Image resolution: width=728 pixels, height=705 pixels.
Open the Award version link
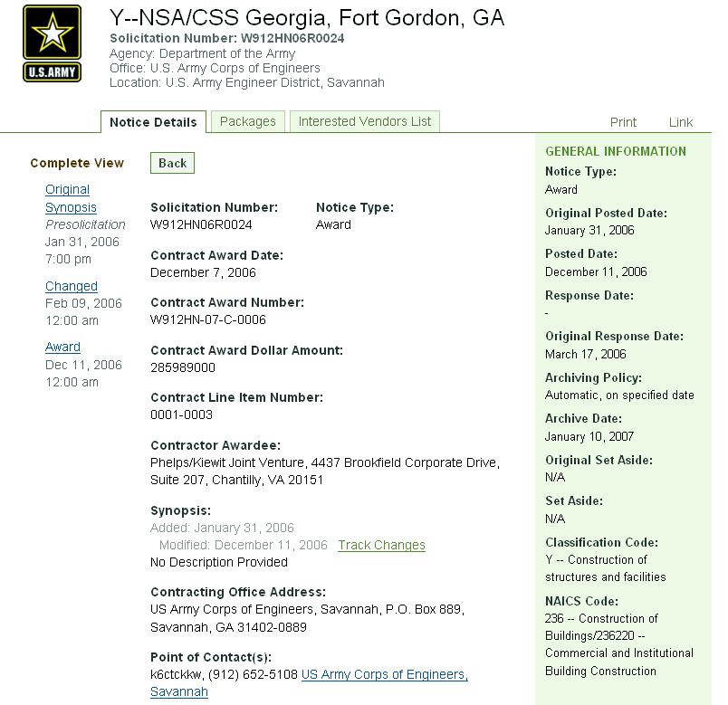[x=62, y=347]
